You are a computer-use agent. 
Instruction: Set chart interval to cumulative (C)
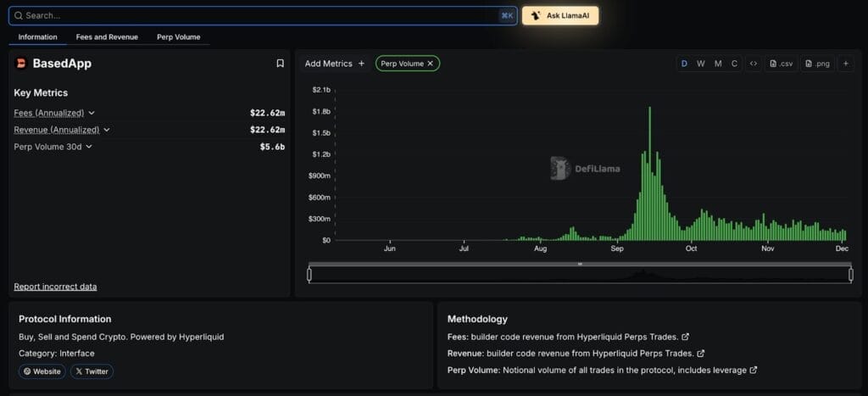(x=734, y=64)
